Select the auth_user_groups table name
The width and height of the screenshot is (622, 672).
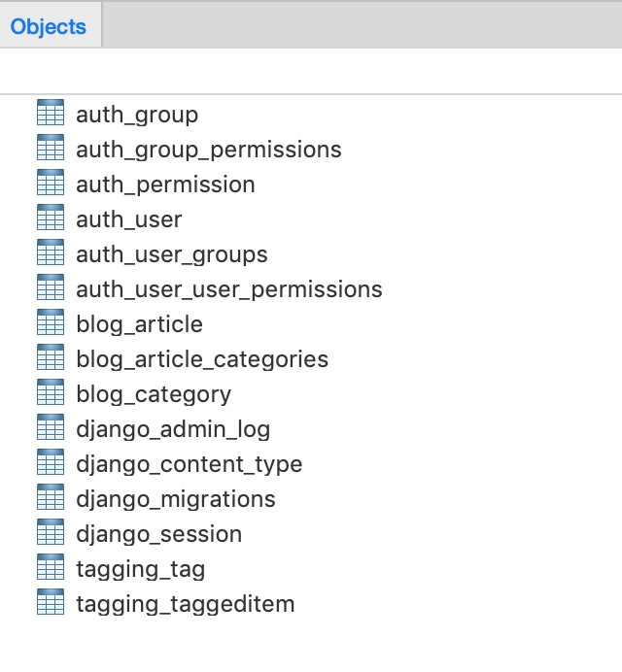172,254
